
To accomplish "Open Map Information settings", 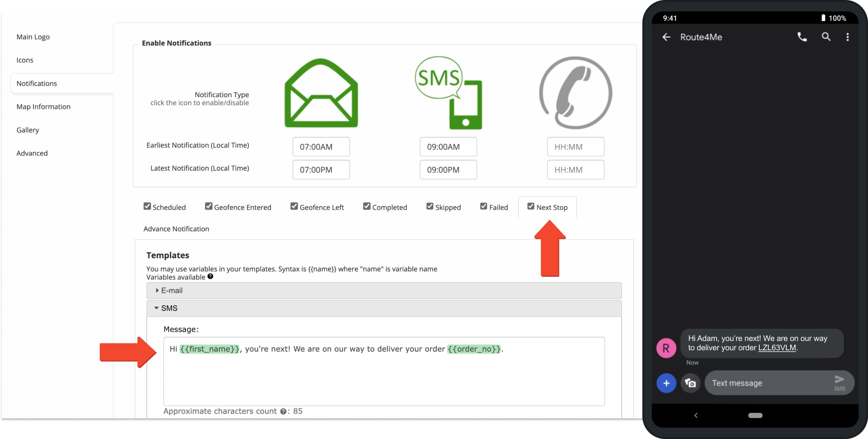I will pos(44,107).
